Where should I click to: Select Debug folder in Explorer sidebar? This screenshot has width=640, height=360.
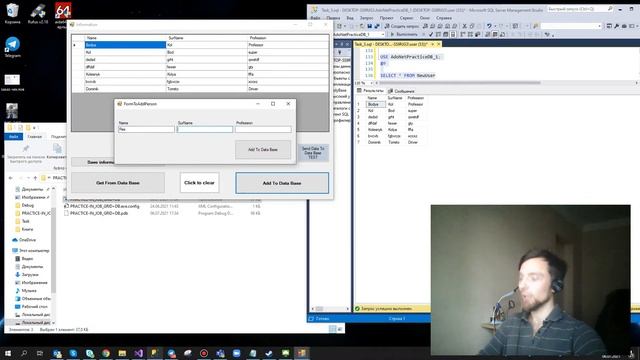tap(28, 205)
